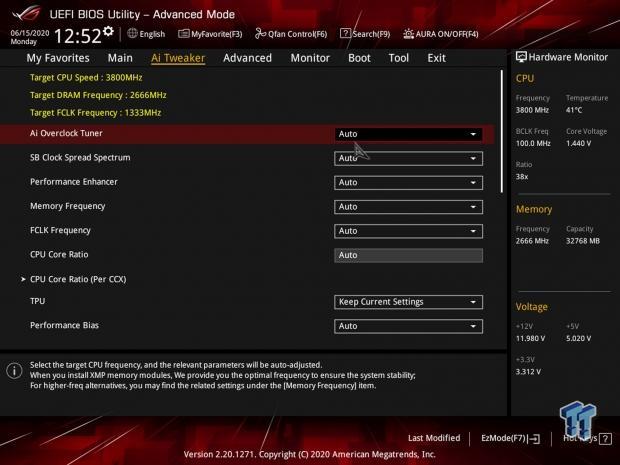Click +3.3V value 3.312 V
This screenshot has width=620, height=465.
coord(528,372)
